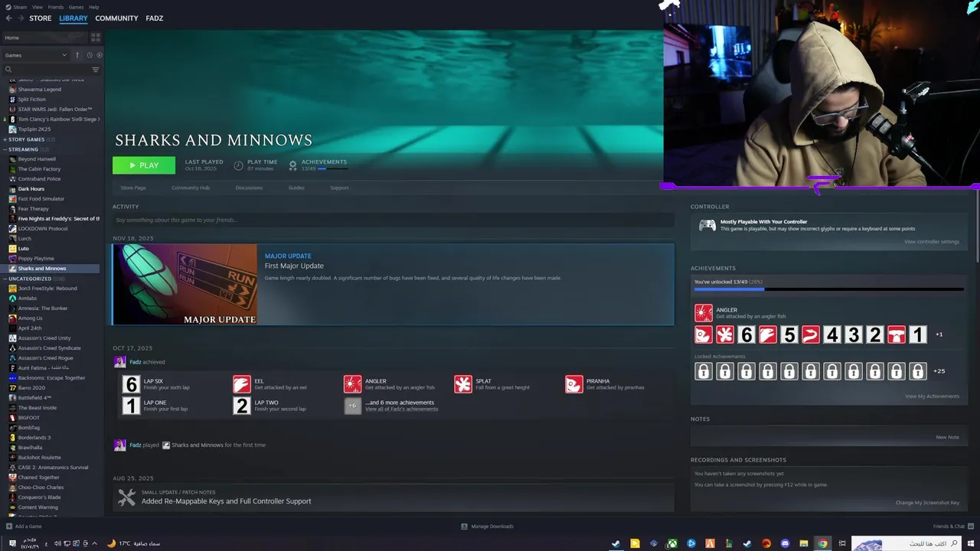Open the Community Hub link
The height and width of the screenshot is (551, 980).
pos(191,187)
